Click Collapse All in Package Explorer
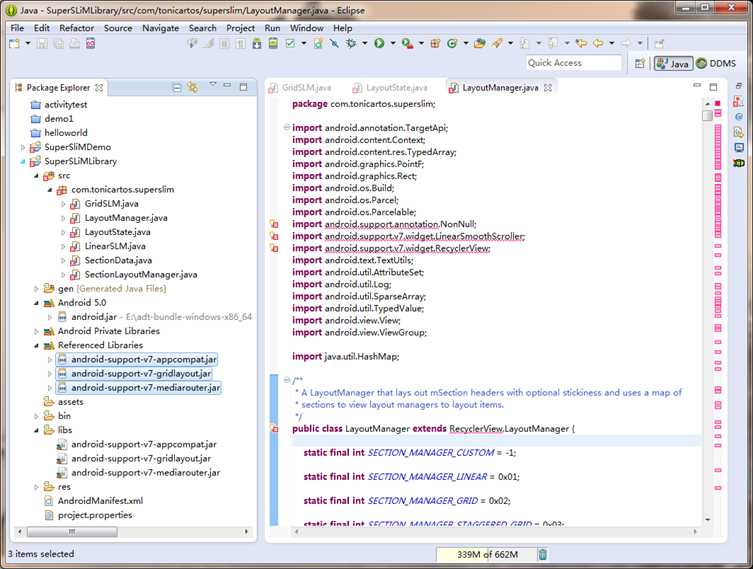 [176, 88]
